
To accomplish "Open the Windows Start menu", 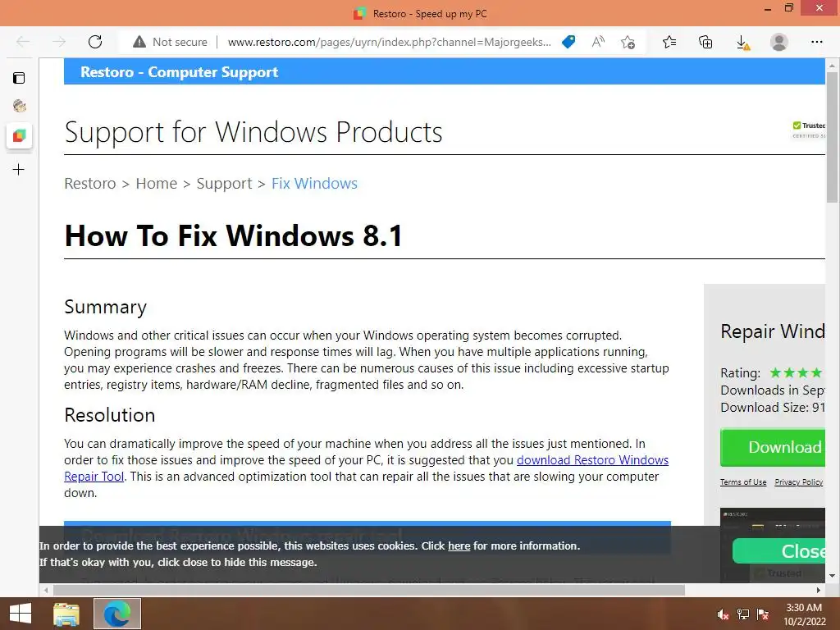I will point(21,614).
